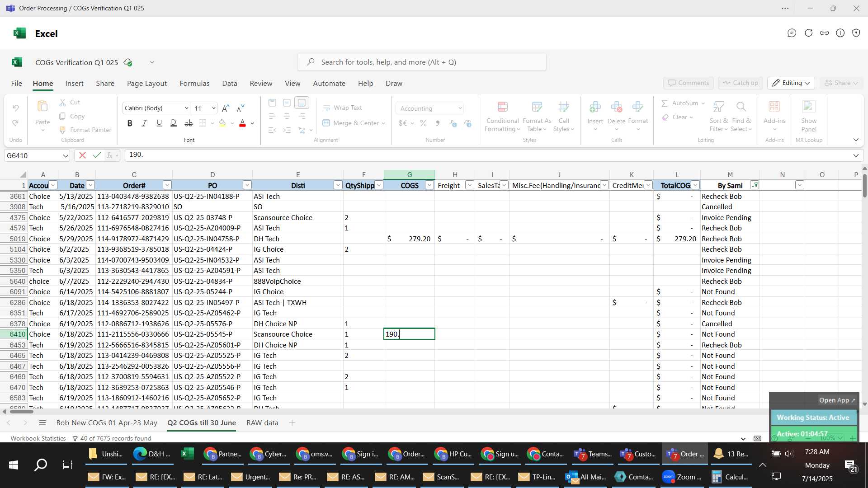Open the Editing mode dropdown
The height and width of the screenshot is (488, 868).
(x=791, y=83)
